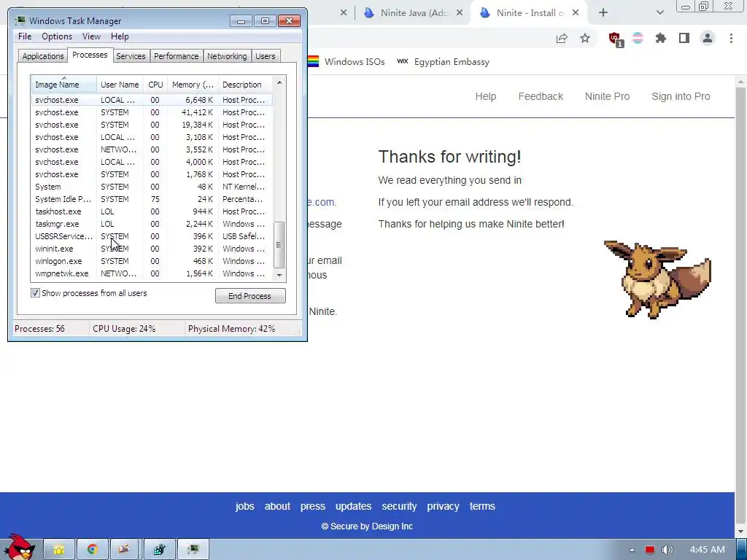The width and height of the screenshot is (747, 560).
Task: Toggle Show processes from all users
Action: point(35,293)
